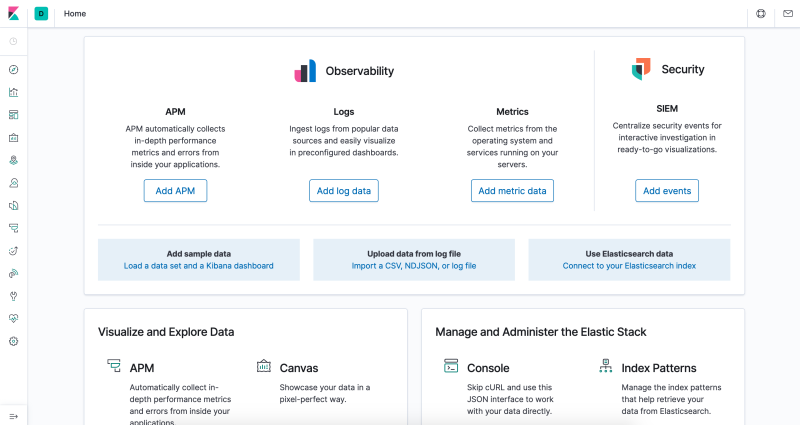Open Discover from the compass sidebar icon

pos(14,70)
